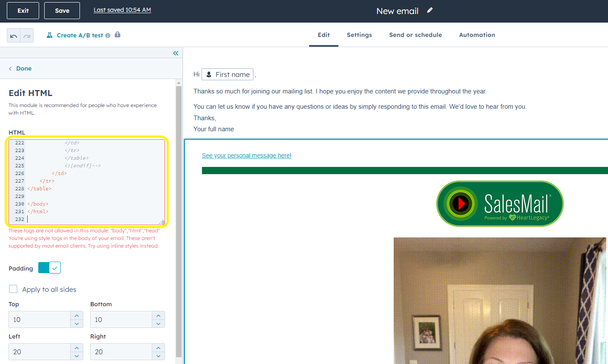Toggle the Padding switch off
Image resolution: width=608 pixels, height=364 pixels.
tap(49, 268)
